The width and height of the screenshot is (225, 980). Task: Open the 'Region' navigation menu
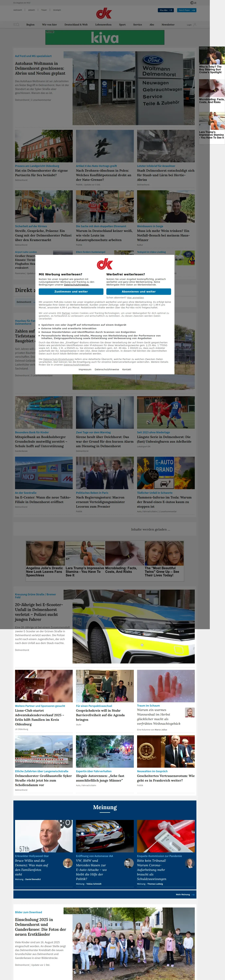pos(30,25)
